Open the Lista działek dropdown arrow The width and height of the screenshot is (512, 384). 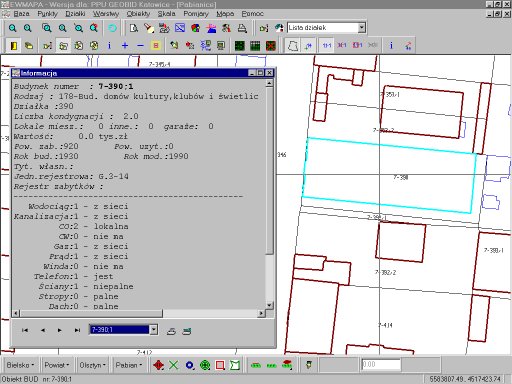tap(362, 28)
